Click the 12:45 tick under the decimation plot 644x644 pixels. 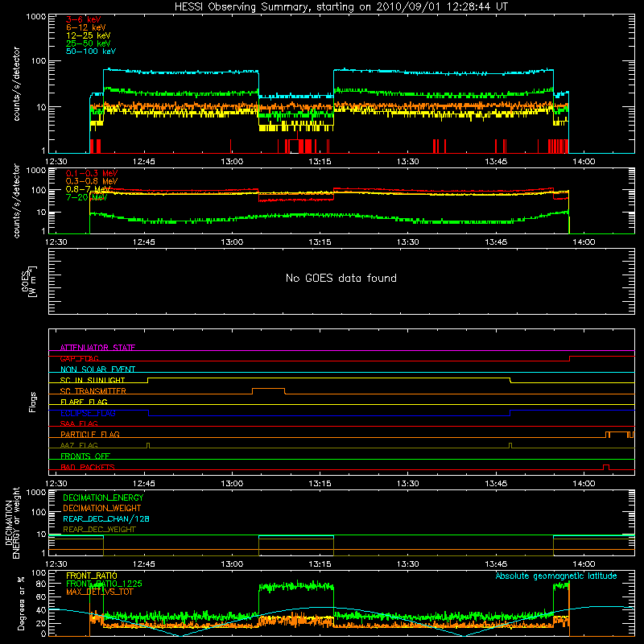pos(144,564)
